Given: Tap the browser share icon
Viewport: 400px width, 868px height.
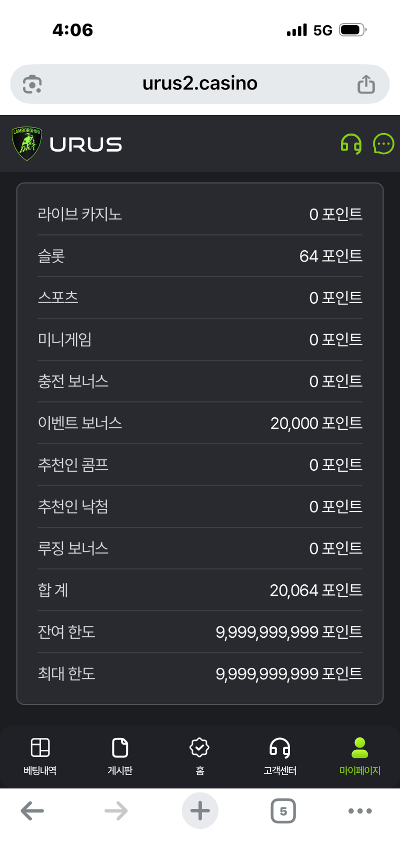Looking at the screenshot, I should (366, 84).
